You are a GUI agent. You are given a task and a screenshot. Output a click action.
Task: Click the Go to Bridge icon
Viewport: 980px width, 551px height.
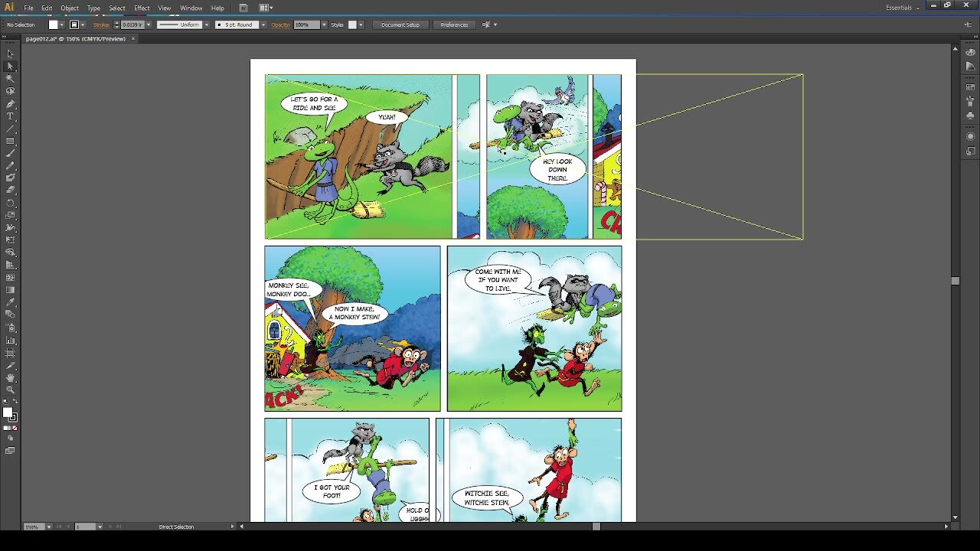click(243, 8)
